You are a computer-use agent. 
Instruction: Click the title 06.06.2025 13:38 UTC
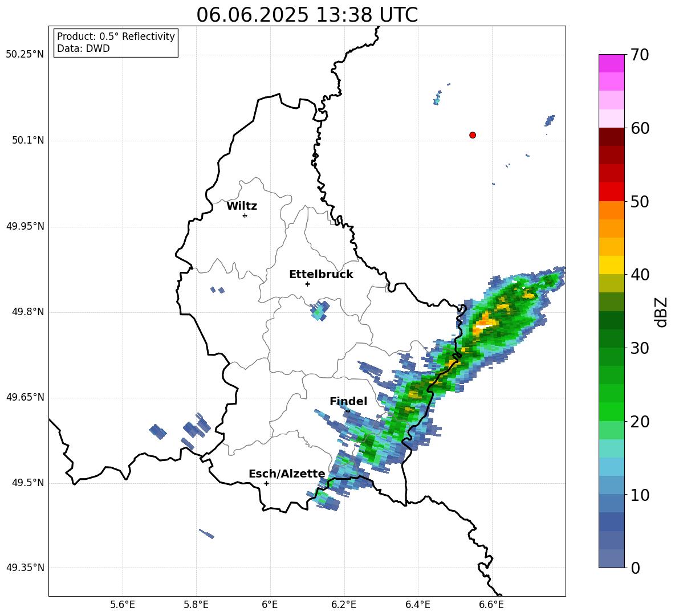307,14
